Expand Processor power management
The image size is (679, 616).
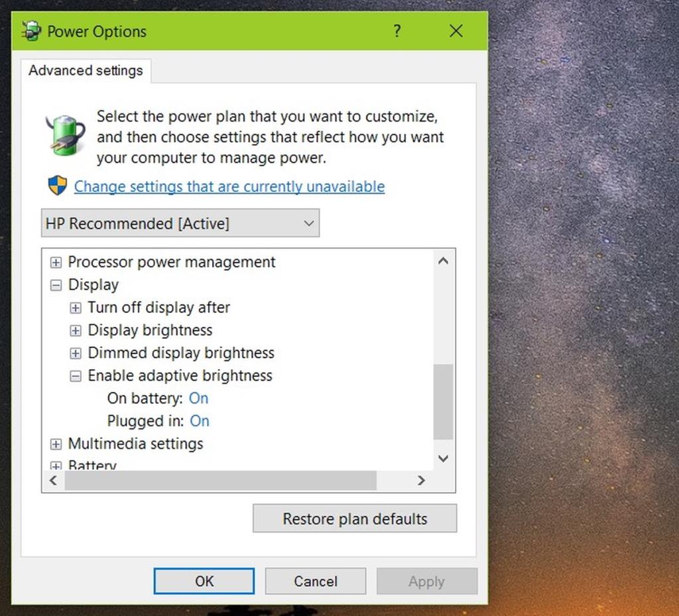pos(56,262)
